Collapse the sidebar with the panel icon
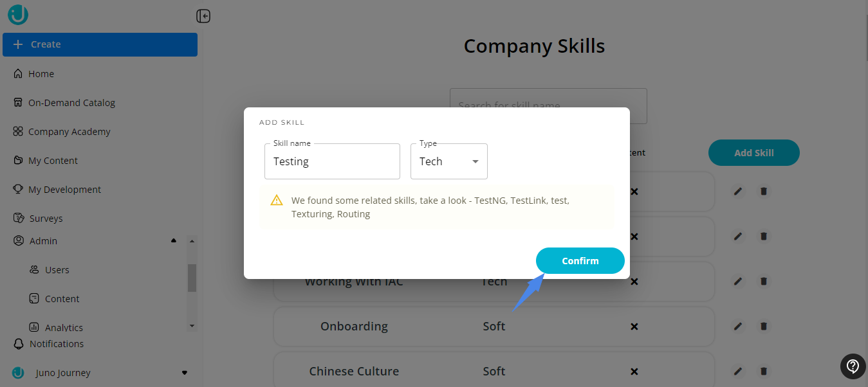868x387 pixels. click(203, 16)
